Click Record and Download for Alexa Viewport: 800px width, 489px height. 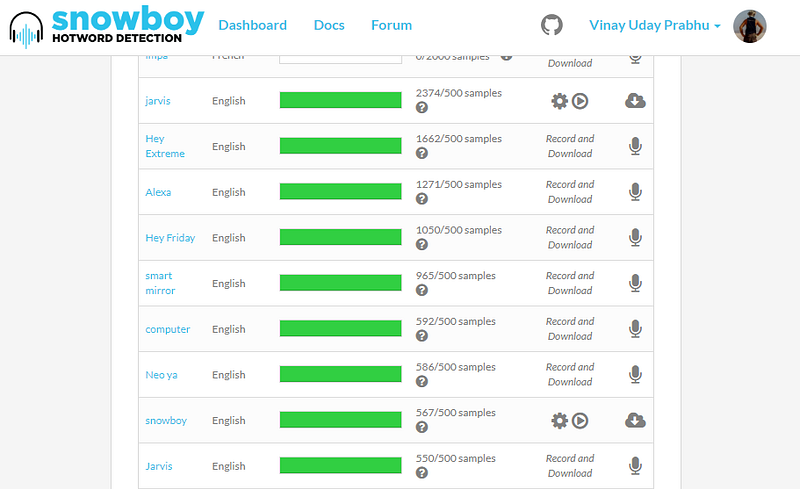click(570, 192)
